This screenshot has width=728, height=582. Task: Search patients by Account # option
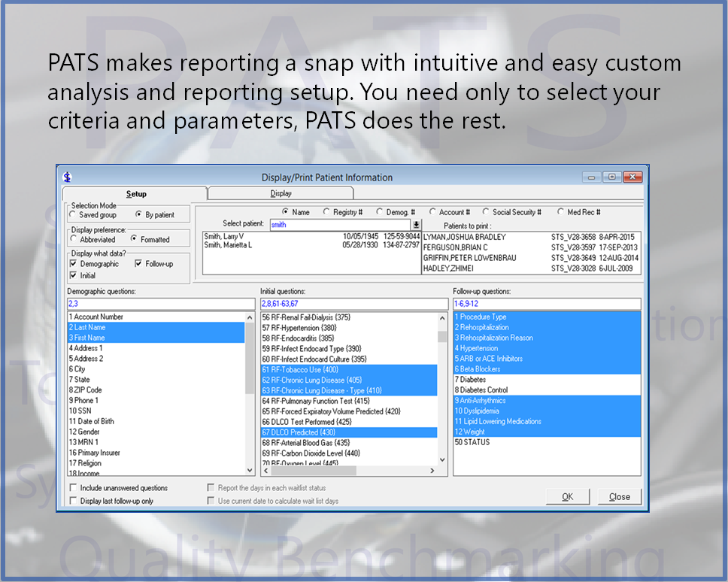(x=450, y=212)
